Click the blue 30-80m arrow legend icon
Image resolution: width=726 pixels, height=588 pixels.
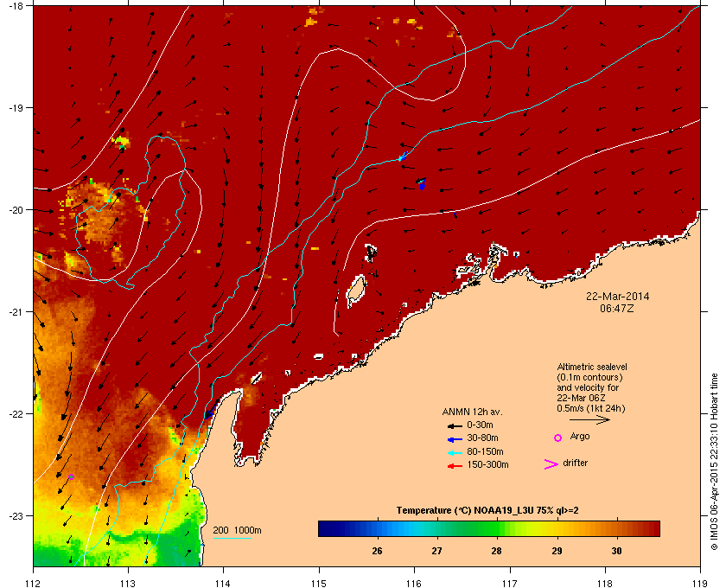click(455, 439)
